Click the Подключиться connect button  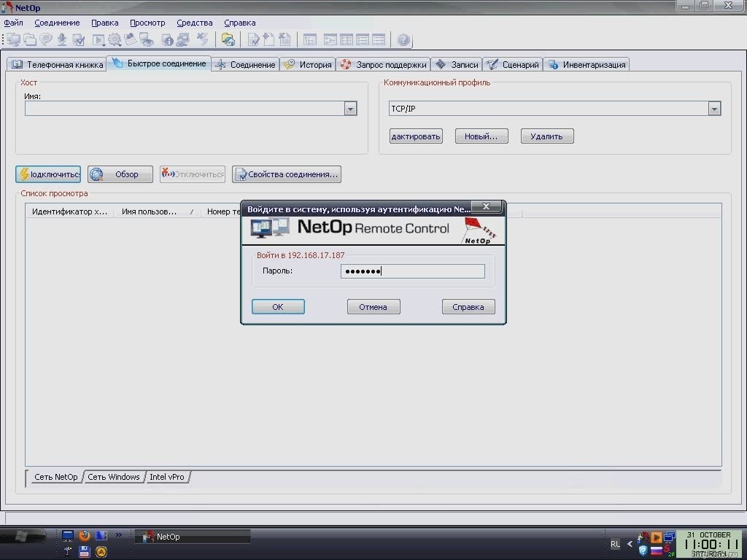(48, 174)
